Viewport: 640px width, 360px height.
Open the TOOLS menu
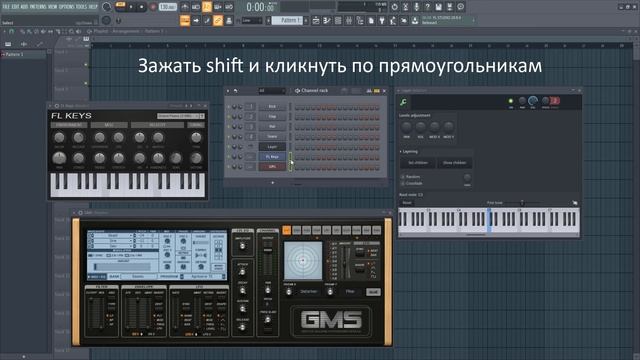coord(82,7)
